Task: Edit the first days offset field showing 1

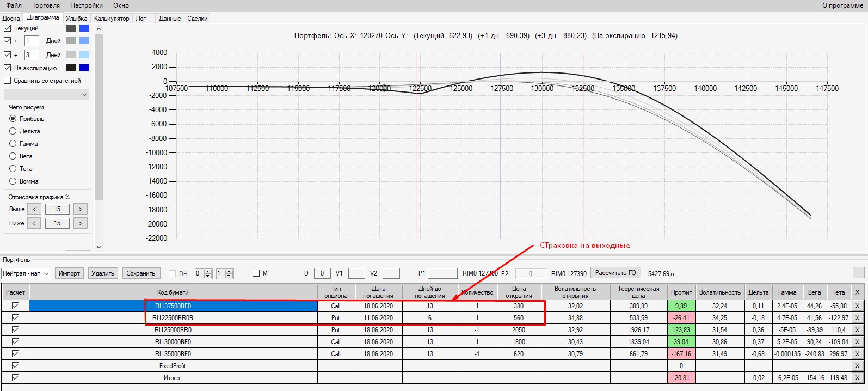Action: [32, 41]
